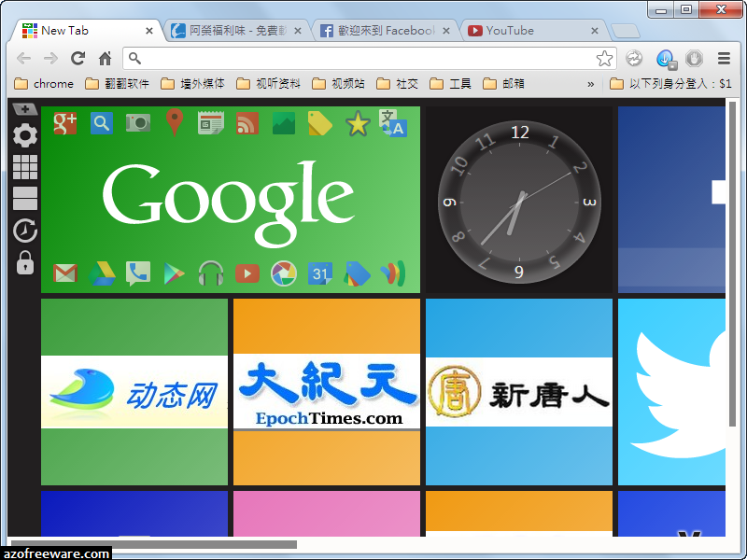
Task: Click the Google Search magnifier icon
Action: click(102, 123)
